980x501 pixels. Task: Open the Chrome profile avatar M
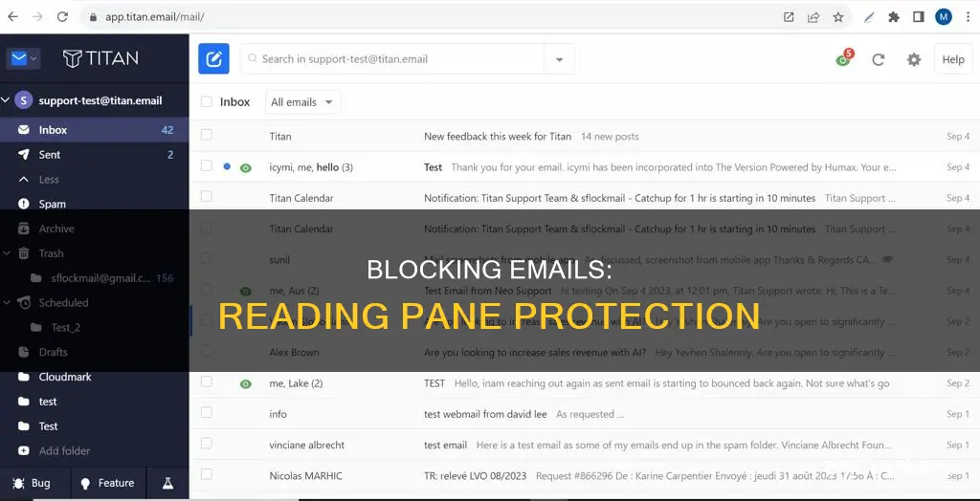(943, 17)
